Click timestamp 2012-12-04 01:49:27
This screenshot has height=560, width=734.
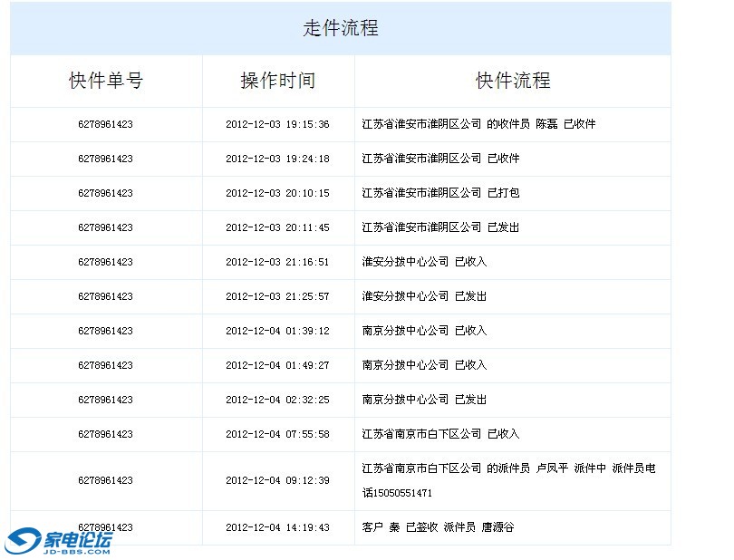tap(277, 365)
